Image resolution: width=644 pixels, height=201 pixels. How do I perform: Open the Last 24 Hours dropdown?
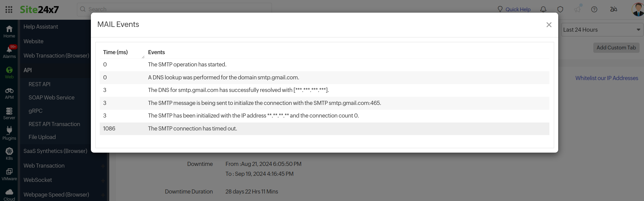click(602, 30)
